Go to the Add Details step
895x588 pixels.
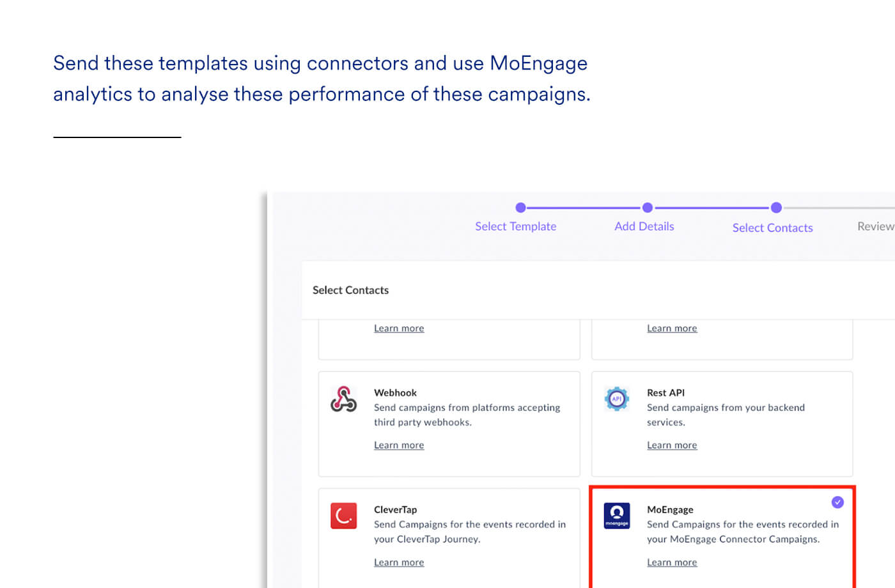pos(644,226)
